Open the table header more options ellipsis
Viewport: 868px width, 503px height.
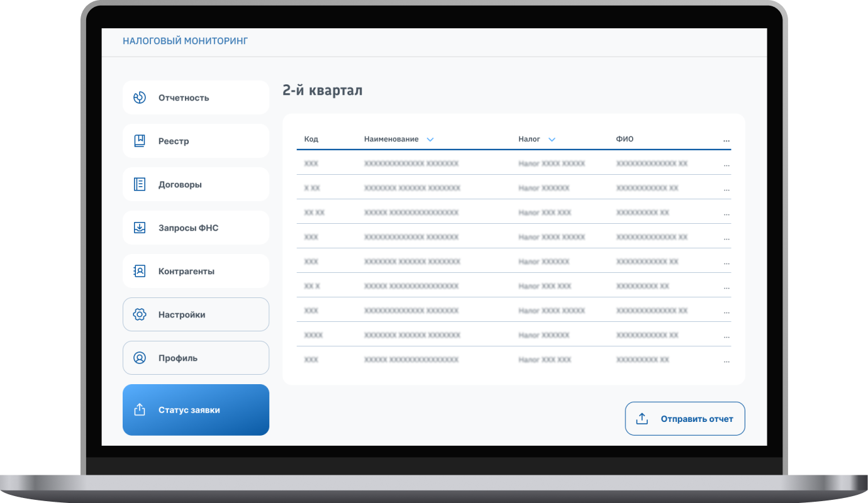click(726, 141)
